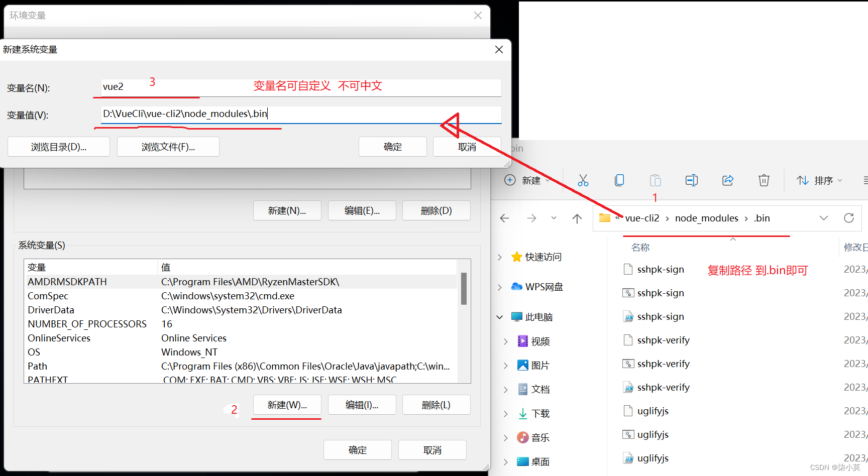Expand the 视频 tree node arrow
This screenshot has width=868, height=476.
pos(506,341)
